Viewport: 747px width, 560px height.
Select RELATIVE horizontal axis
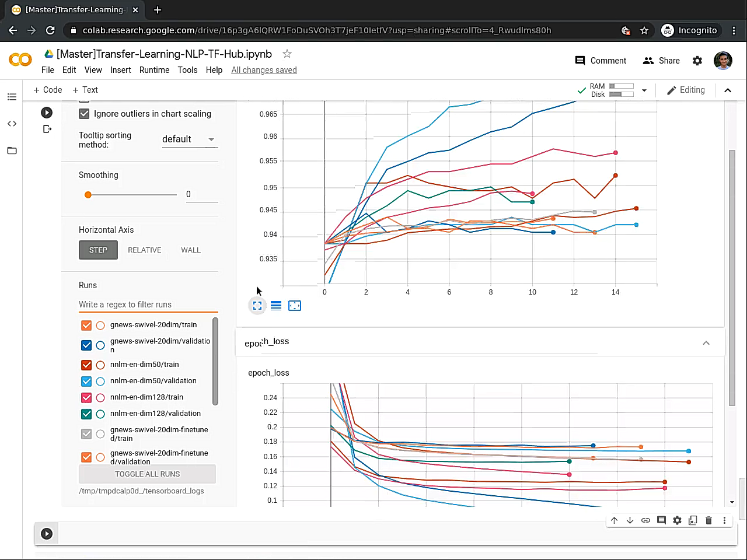[144, 250]
